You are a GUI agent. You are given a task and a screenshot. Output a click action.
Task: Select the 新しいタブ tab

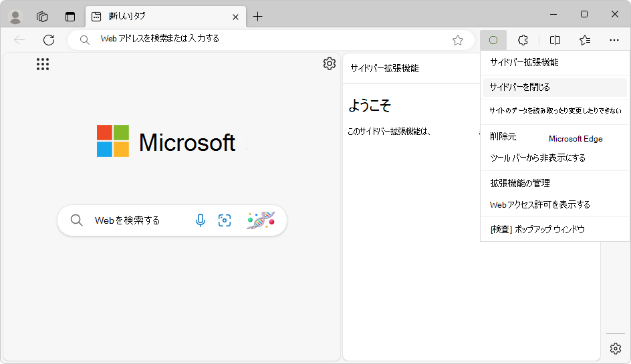(165, 17)
